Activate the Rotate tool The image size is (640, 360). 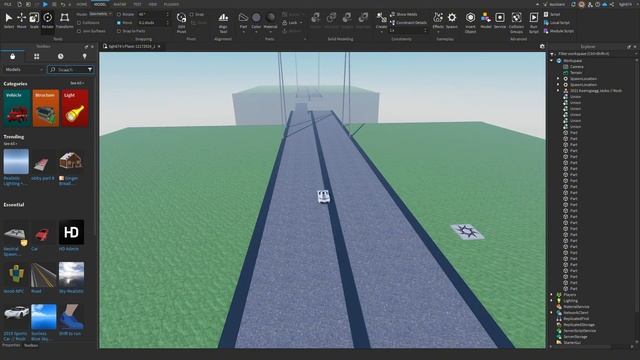coord(48,20)
